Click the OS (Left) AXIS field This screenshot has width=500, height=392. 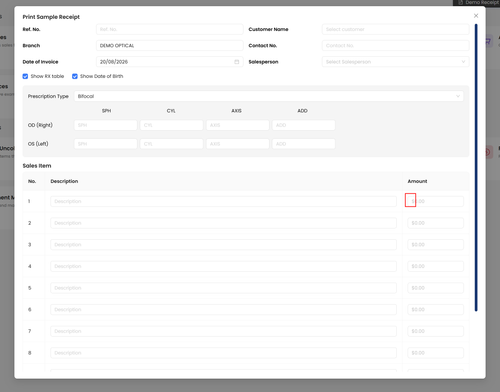pos(238,144)
